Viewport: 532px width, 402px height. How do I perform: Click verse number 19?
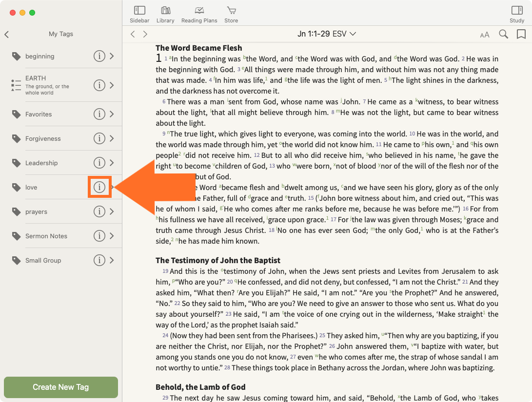pos(165,271)
